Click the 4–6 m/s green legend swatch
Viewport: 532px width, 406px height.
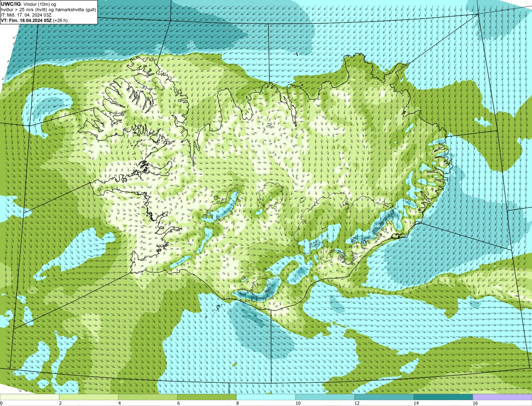coord(148,397)
